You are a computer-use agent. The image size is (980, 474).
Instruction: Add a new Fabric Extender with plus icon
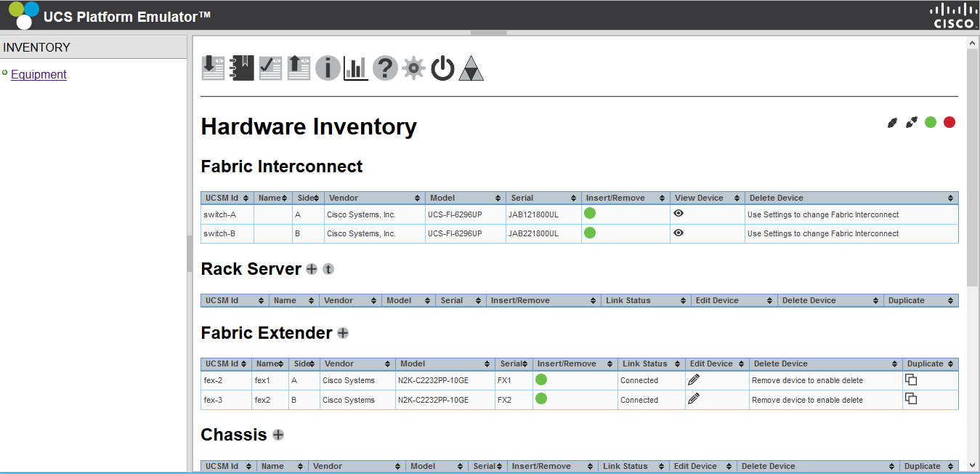[343, 333]
